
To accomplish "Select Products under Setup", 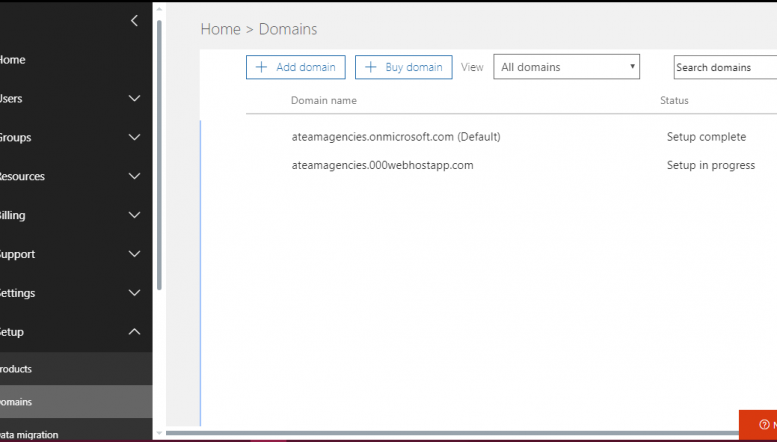I will point(16,369).
